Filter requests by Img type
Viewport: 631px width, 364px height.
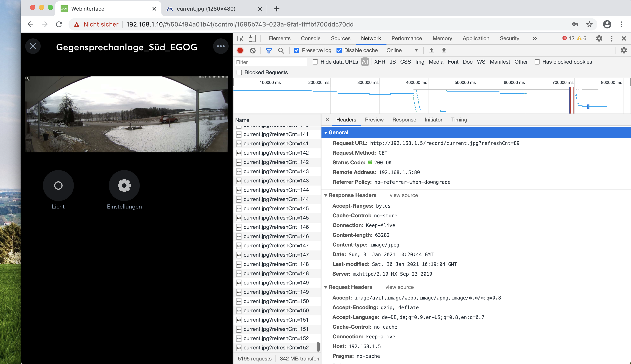(419, 62)
